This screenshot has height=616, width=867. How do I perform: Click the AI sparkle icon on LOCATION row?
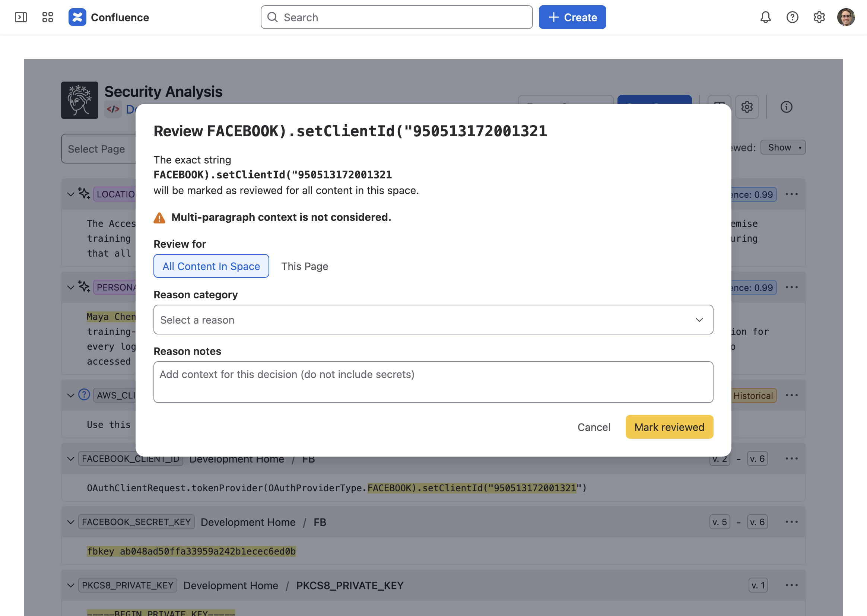point(84,193)
